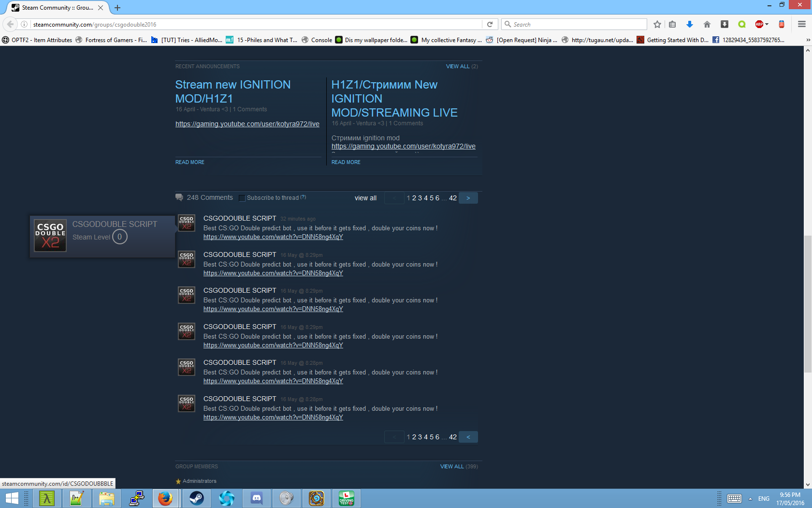The width and height of the screenshot is (812, 508).
Task: Open the Stream new IGNITION MOD/H1Z1 announcement
Action: [x=232, y=91]
